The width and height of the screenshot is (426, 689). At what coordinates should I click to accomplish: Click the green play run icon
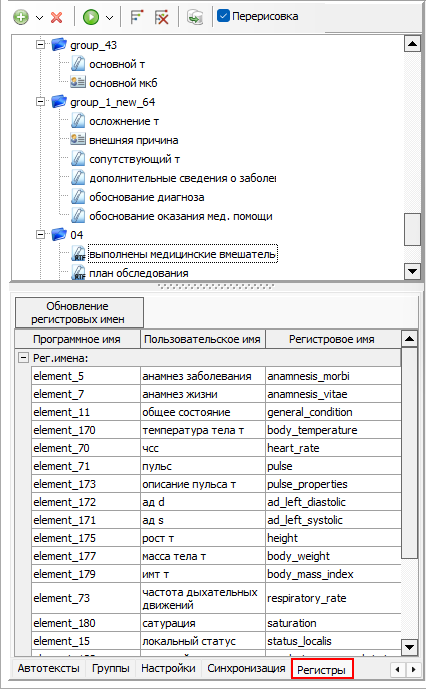[91, 17]
